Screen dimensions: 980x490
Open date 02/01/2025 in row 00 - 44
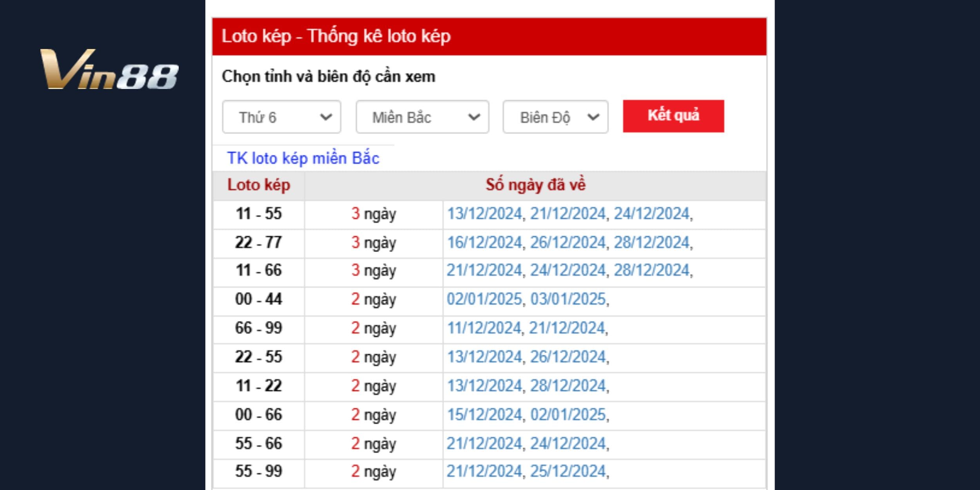tap(485, 299)
